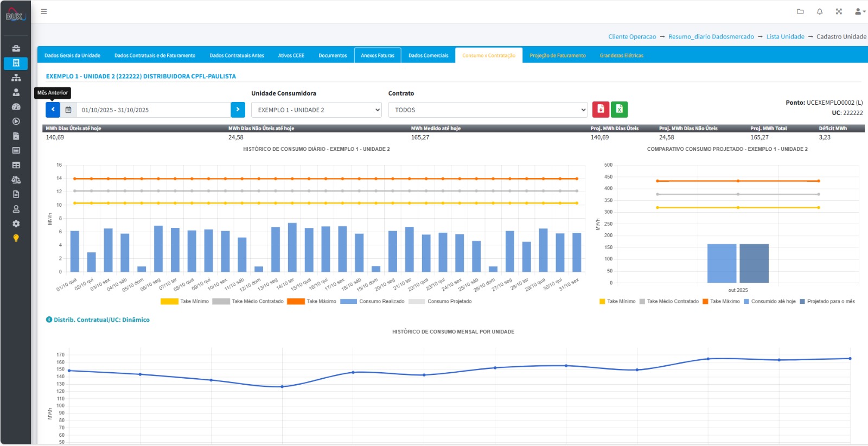Click the date range input field
The image size is (868, 446).
coord(153,110)
